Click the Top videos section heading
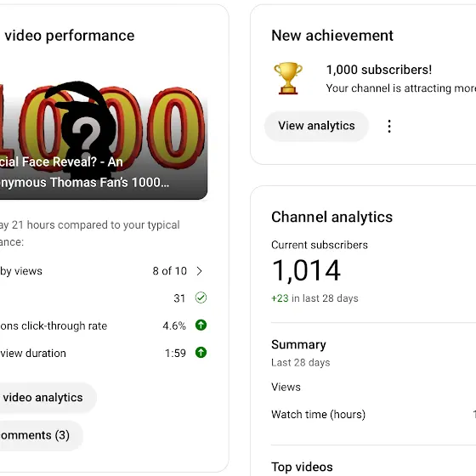This screenshot has height=476, width=476. point(302,467)
